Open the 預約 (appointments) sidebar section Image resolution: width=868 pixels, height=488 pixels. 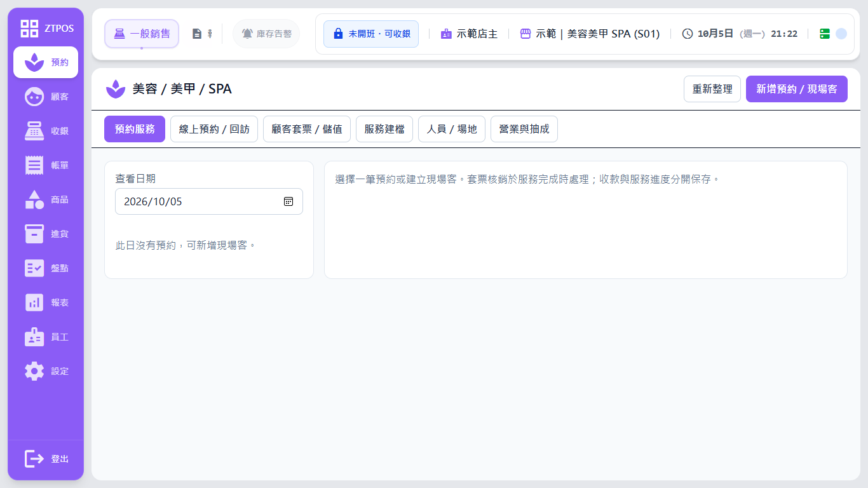tap(46, 62)
